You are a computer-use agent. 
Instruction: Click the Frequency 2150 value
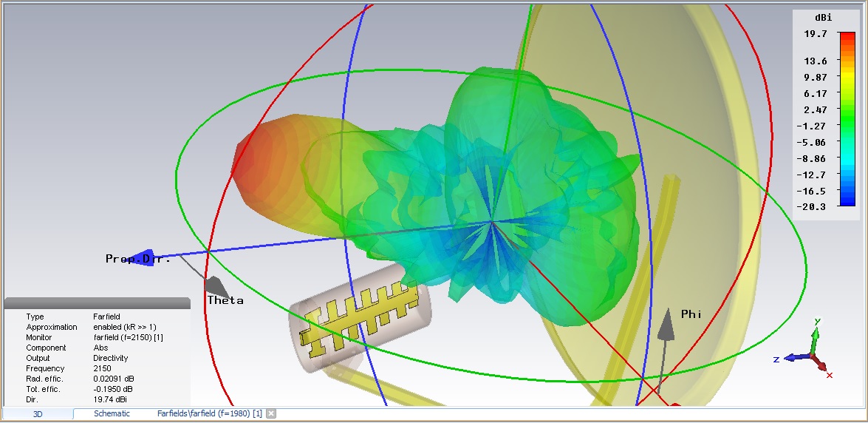tap(102, 368)
